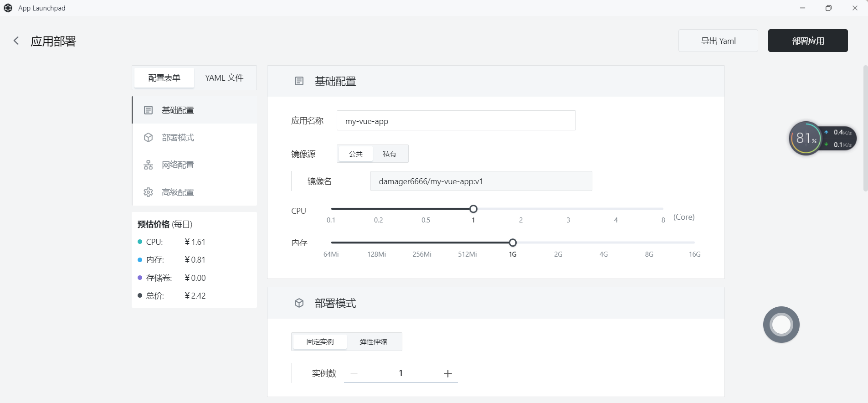Set memory slider to 4G mark
The image size is (868, 403).
(x=604, y=243)
